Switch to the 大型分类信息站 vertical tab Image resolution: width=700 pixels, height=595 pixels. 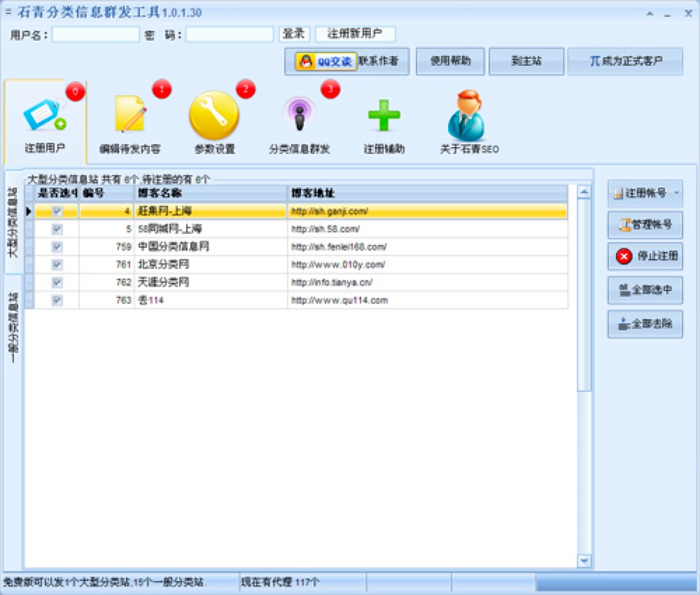coord(13,222)
